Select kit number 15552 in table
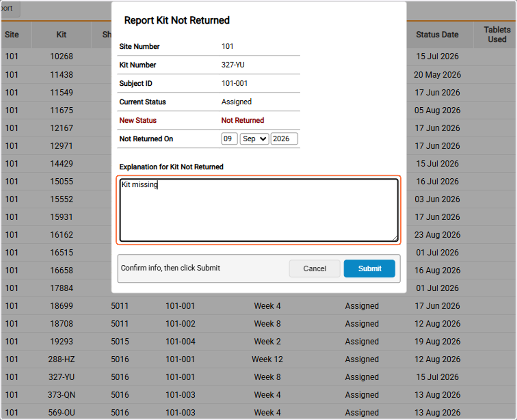The height and width of the screenshot is (420, 517). tap(62, 199)
